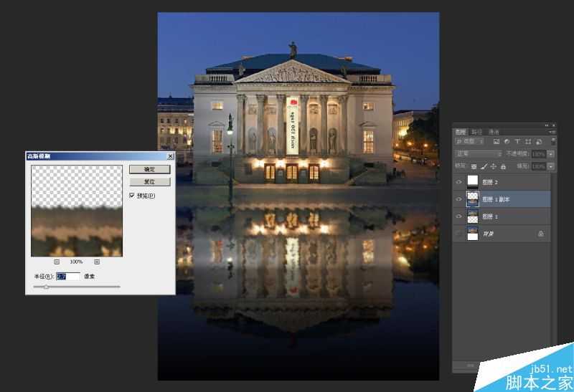This screenshot has height=392, width=574.
Task: Show the 背景 layer via its visibility box
Action: pos(459,234)
